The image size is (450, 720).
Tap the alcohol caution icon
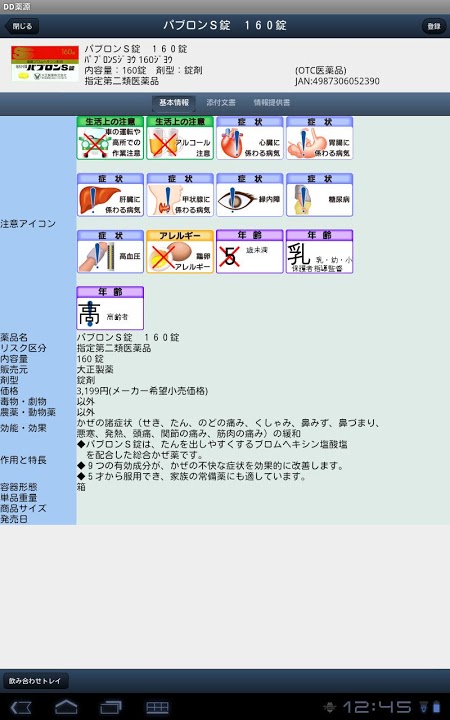click(180, 138)
